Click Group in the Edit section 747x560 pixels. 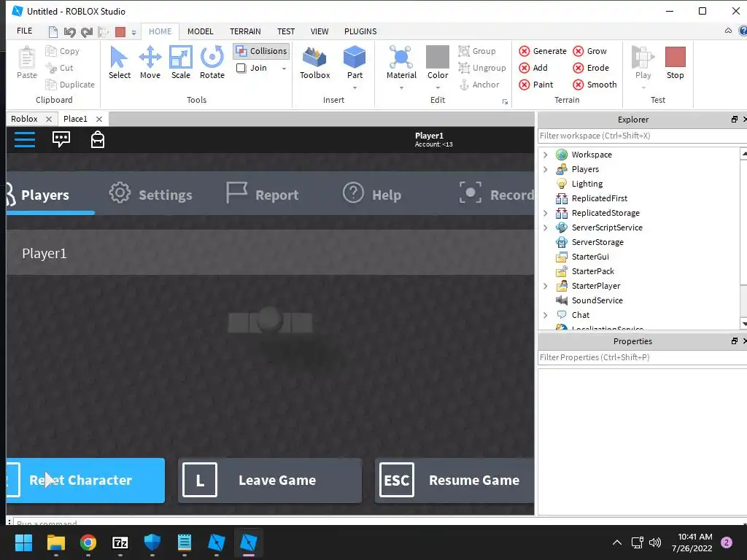coord(477,51)
